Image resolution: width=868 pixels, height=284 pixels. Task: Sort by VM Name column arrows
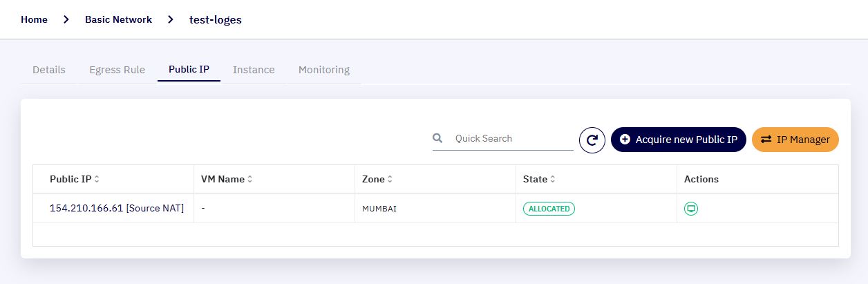[249, 179]
